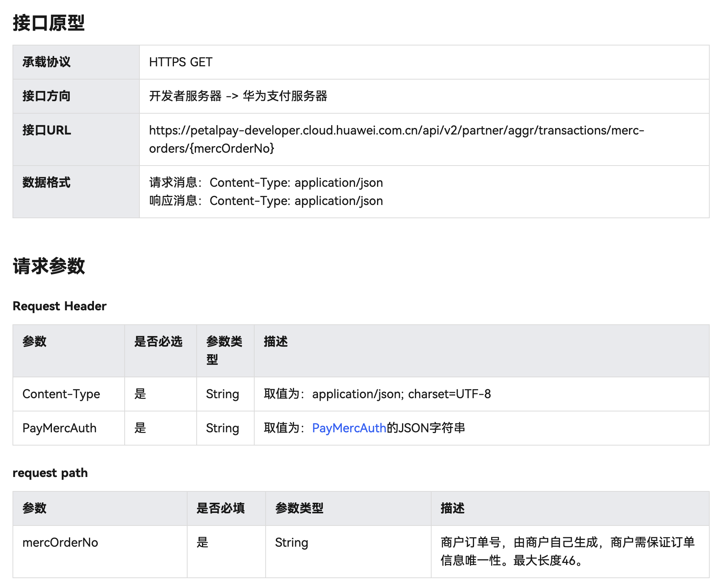Click the 接口URL row label

tap(47, 130)
